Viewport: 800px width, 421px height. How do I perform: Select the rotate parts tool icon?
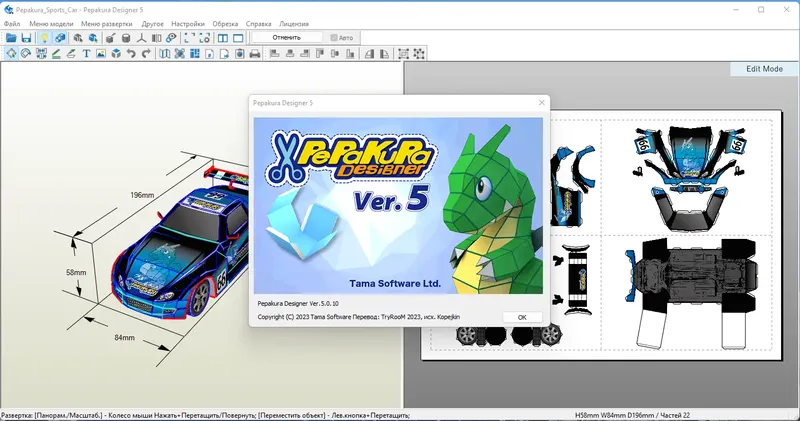click(26, 54)
